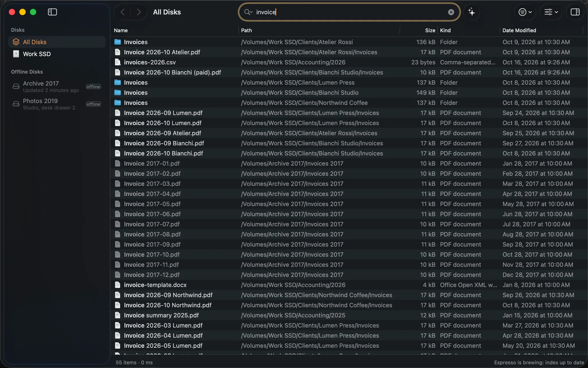
Task: Sort by the Kind column header
Action: click(x=445, y=30)
